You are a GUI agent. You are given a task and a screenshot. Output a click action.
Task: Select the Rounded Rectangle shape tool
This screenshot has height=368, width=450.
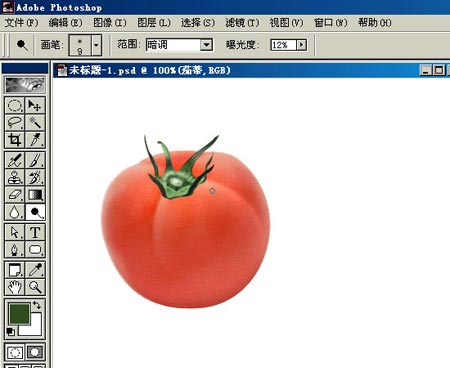tap(35, 249)
